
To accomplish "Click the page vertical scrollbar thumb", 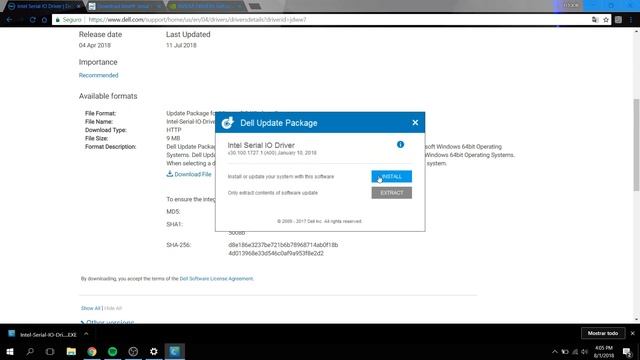I will coord(636,144).
